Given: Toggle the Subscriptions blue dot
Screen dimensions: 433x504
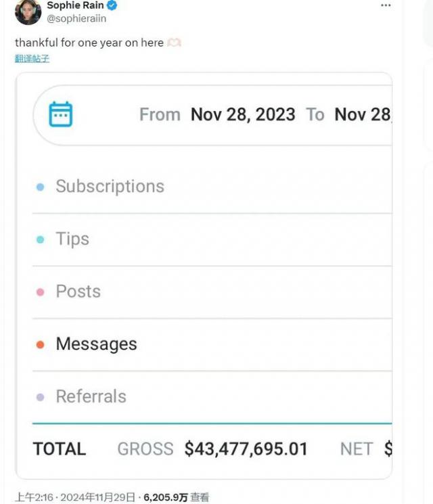Looking at the screenshot, I should coord(40,187).
